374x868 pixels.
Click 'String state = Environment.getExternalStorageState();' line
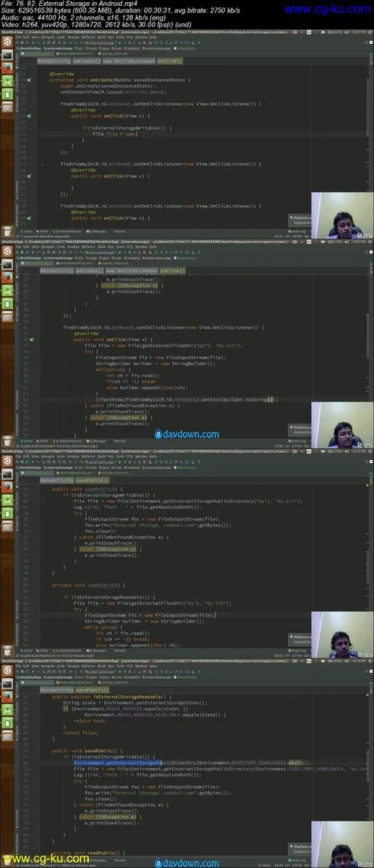[x=134, y=702]
